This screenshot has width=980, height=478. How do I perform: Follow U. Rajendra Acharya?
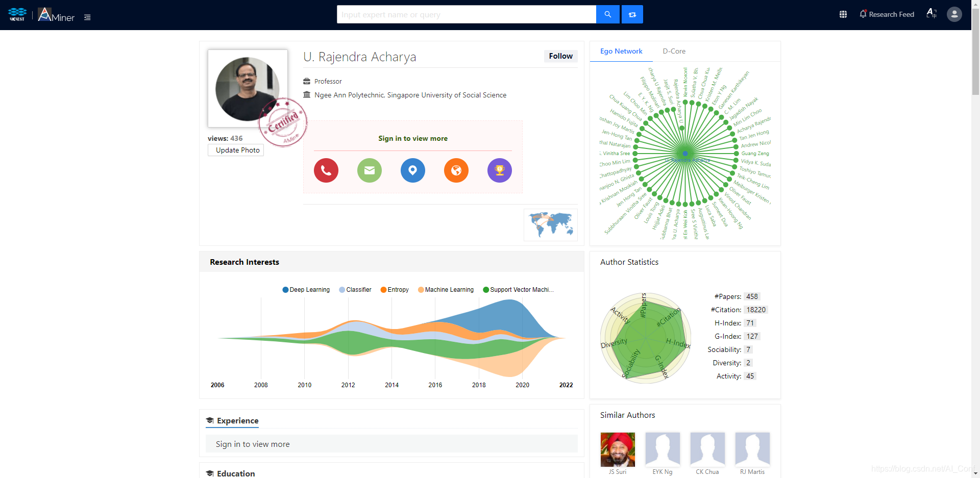click(x=560, y=56)
